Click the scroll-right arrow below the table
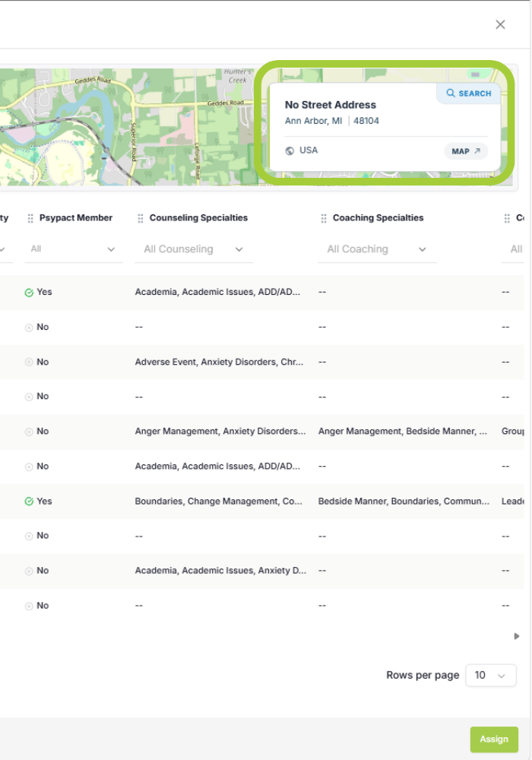 pyautogui.click(x=517, y=636)
